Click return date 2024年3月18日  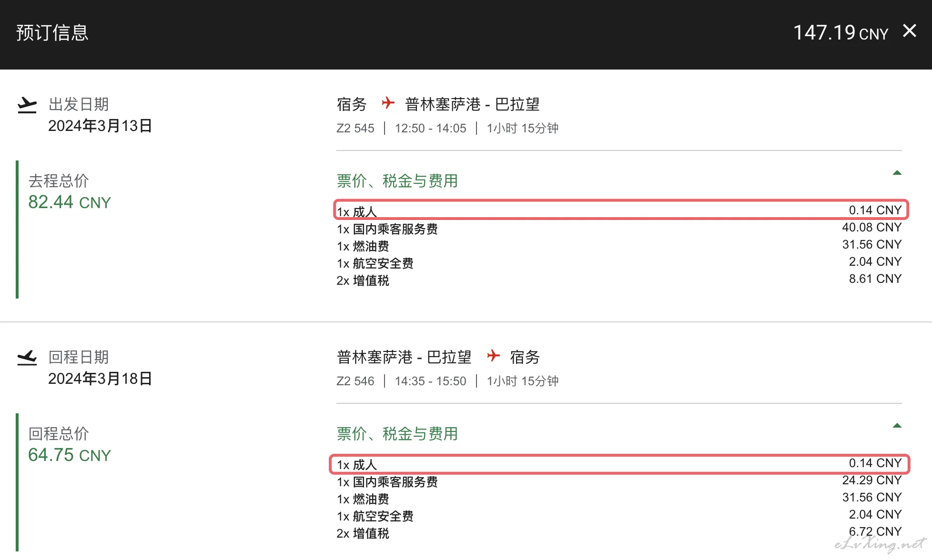(100, 379)
